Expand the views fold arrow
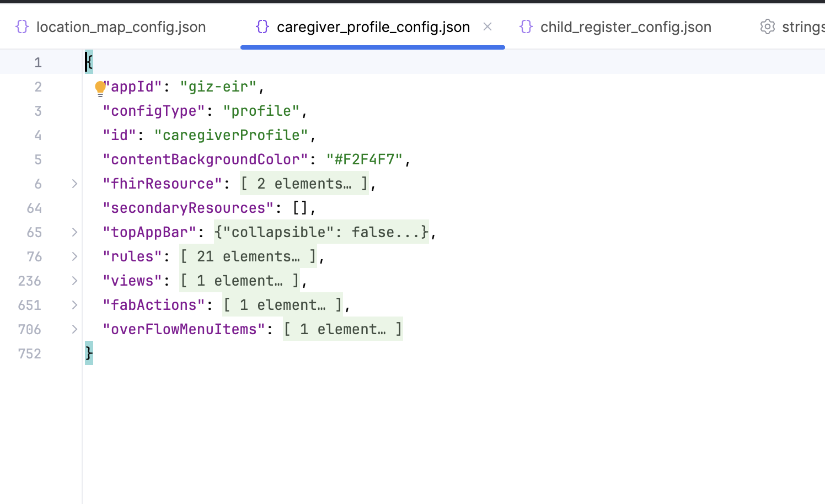This screenshot has height=504, width=825. coord(74,281)
